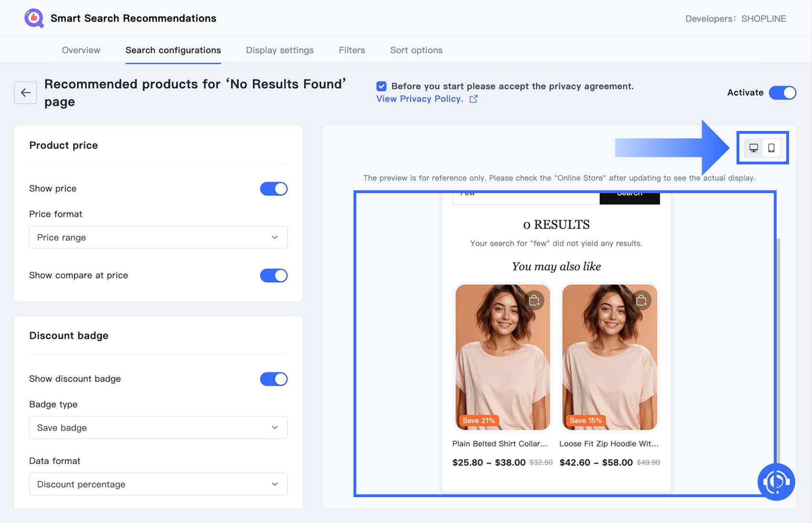Open the support chat floating button
The width and height of the screenshot is (812, 523).
coord(776,482)
